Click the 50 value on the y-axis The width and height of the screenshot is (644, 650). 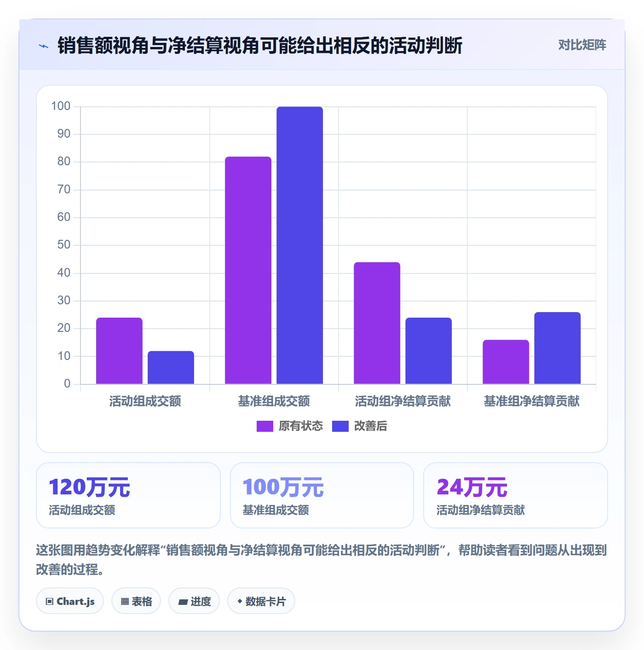point(64,245)
